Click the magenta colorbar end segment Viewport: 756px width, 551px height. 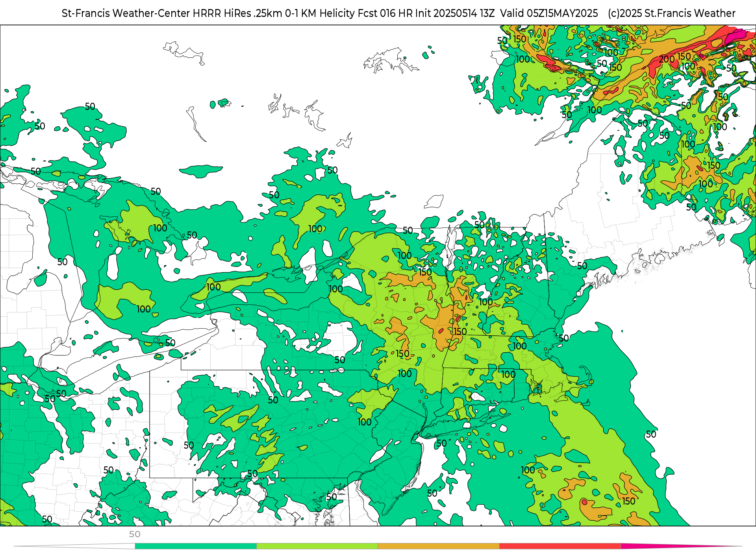(x=681, y=546)
